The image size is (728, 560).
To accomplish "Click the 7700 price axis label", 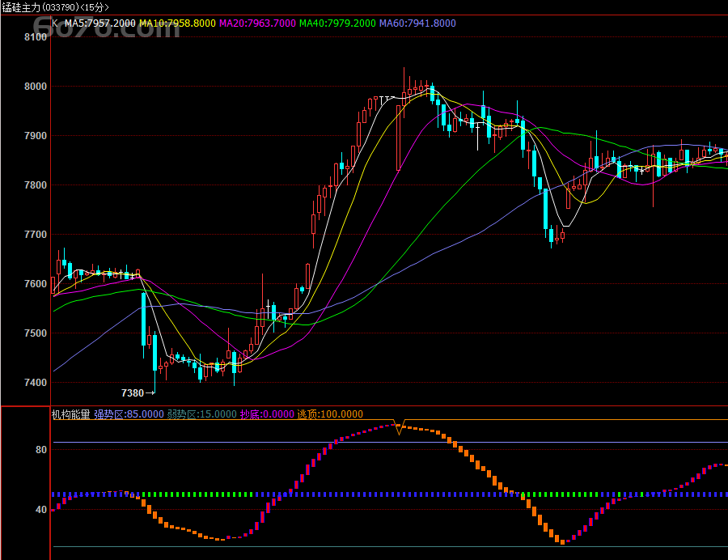I will pos(36,235).
